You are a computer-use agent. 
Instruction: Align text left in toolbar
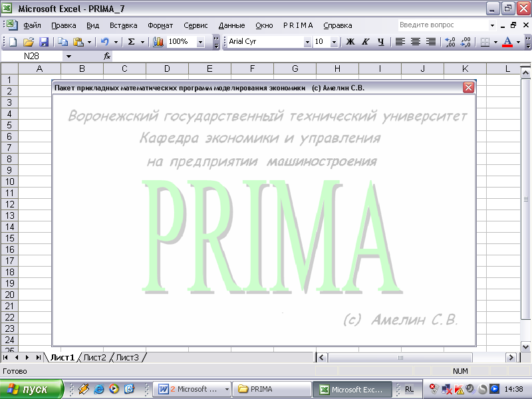point(400,42)
